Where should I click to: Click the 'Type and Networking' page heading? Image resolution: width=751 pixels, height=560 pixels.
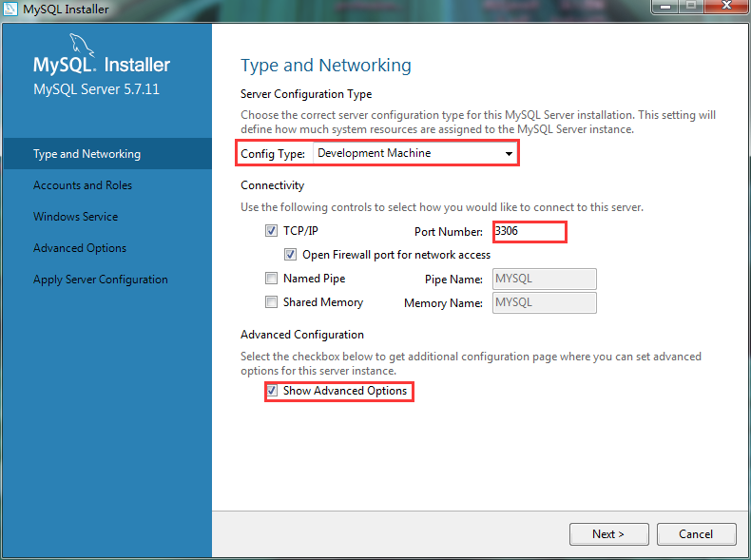[326, 66]
